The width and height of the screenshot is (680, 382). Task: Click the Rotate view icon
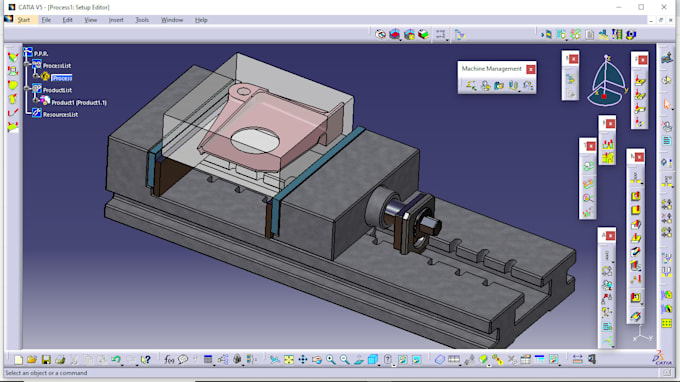317,359
